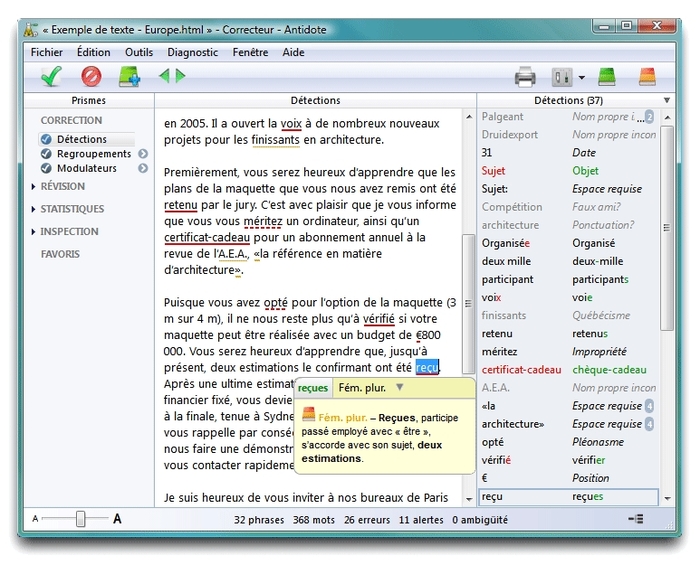Toggle the Détections prism checkmark

[x=47, y=140]
